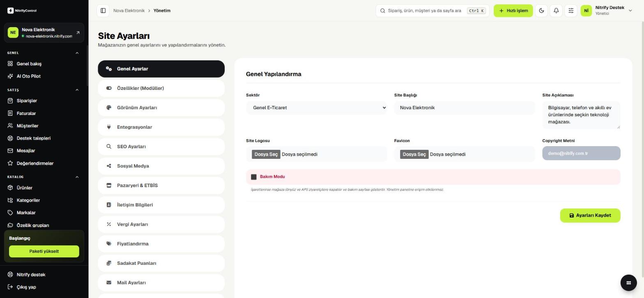Click the Site Başlığı input field

pyautogui.click(x=464, y=108)
